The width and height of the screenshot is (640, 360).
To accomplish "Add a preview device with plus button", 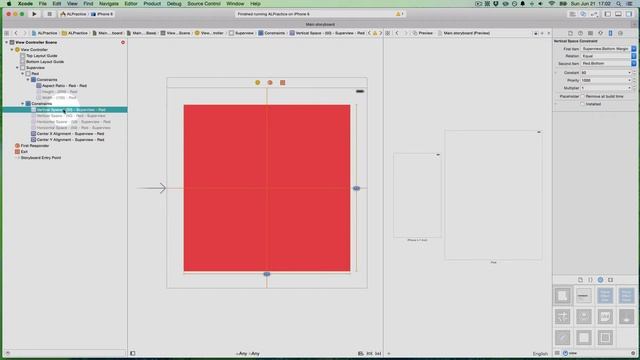I will 389,353.
